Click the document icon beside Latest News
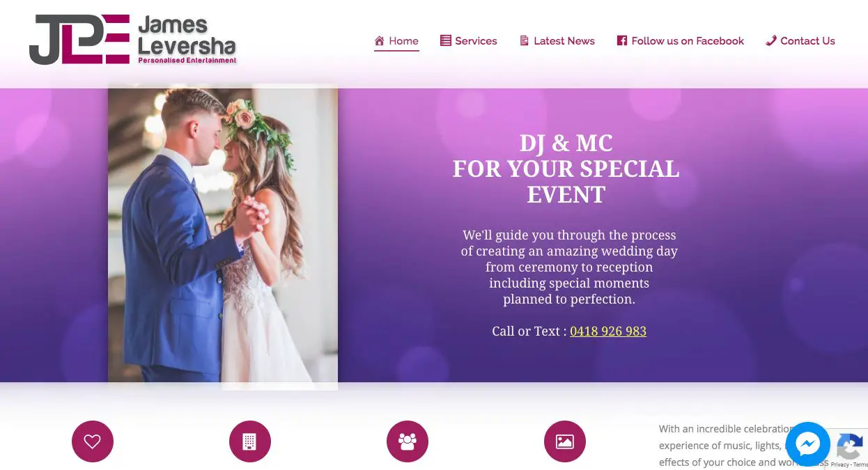868x470 pixels. tap(525, 41)
